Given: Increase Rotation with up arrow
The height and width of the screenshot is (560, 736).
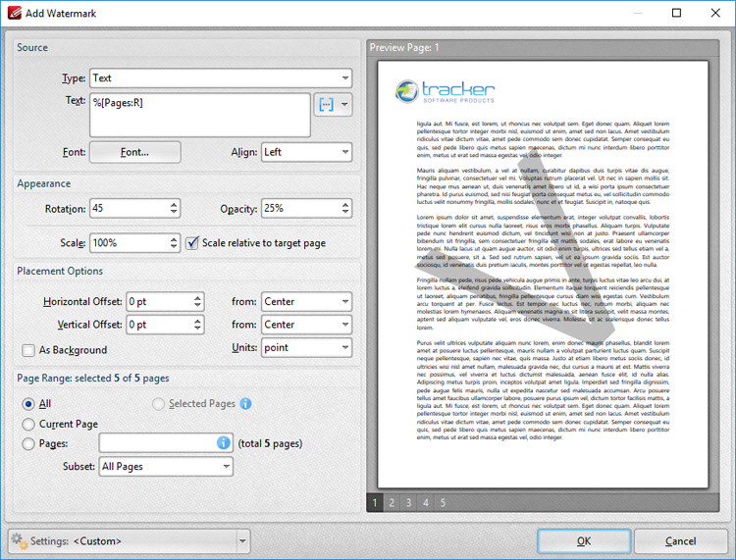Looking at the screenshot, I should (174, 204).
